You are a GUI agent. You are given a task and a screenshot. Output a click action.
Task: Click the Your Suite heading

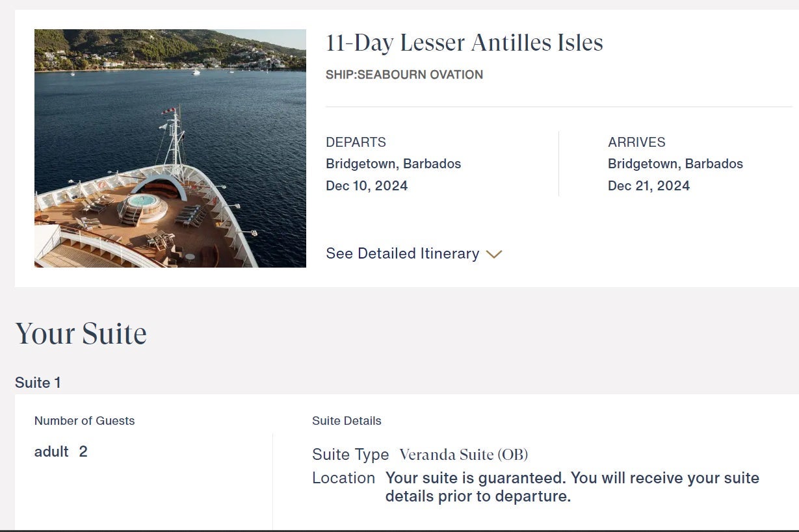click(x=81, y=333)
